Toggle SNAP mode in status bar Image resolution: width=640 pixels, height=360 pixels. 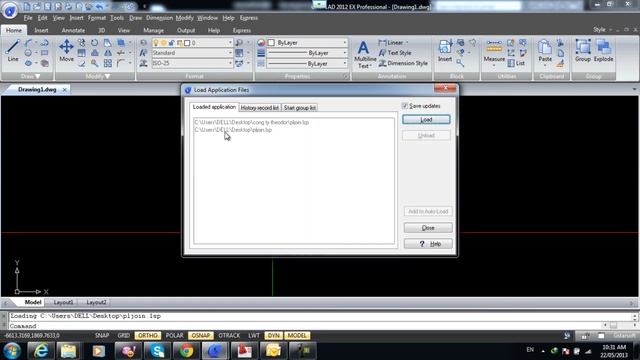102,336
